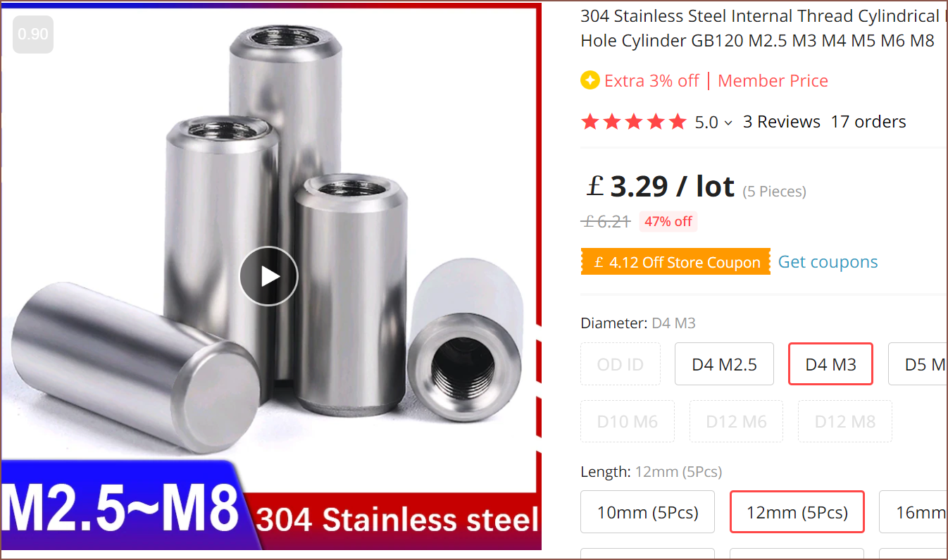This screenshot has width=948, height=560.
Task: Expand the 5.0 rating dropdown arrow
Action: (x=728, y=123)
